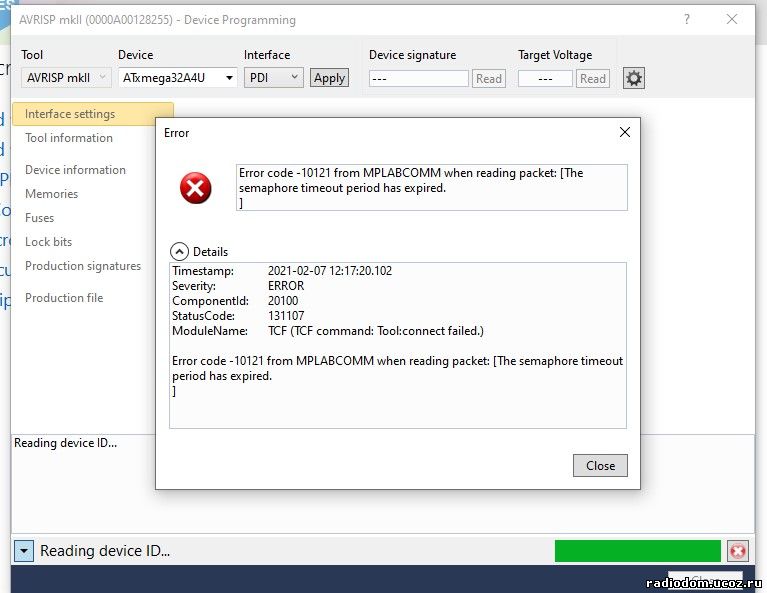
Task: Close the Device Programming window
Action: click(732, 20)
